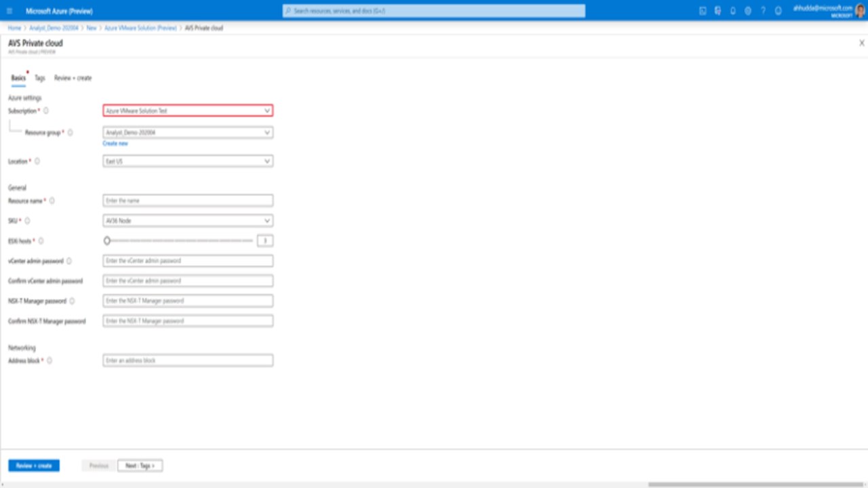This screenshot has width=868, height=488.
Task: Show info tooltip for ESXi hosts
Action: tap(41, 241)
